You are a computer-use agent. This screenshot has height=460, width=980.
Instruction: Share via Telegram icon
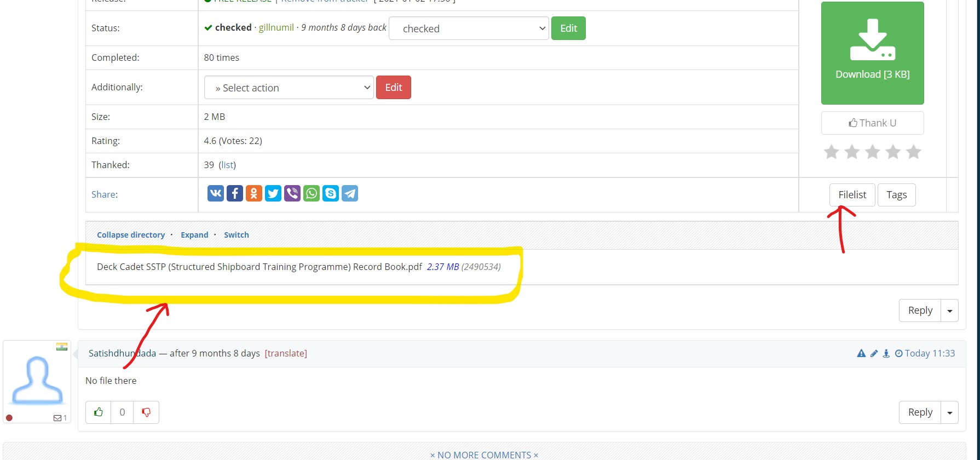coord(350,193)
